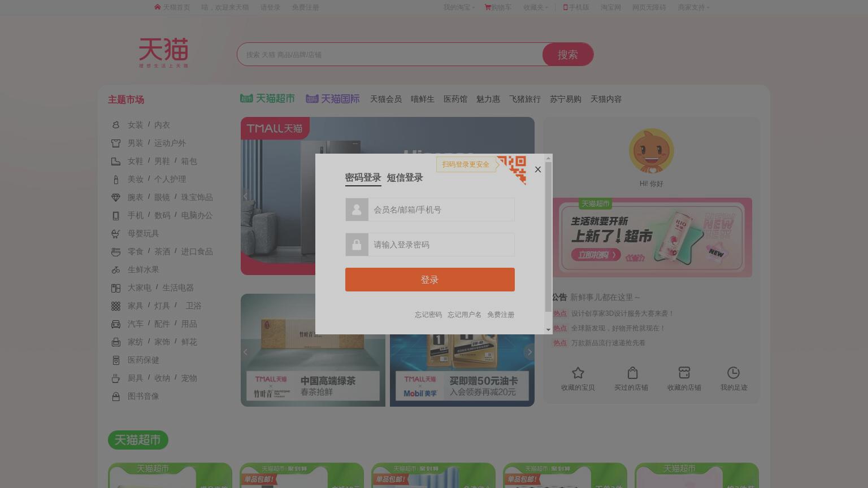Viewport: 868px width, 488px height.
Task: Click the orange 登录 button
Action: (x=430, y=280)
